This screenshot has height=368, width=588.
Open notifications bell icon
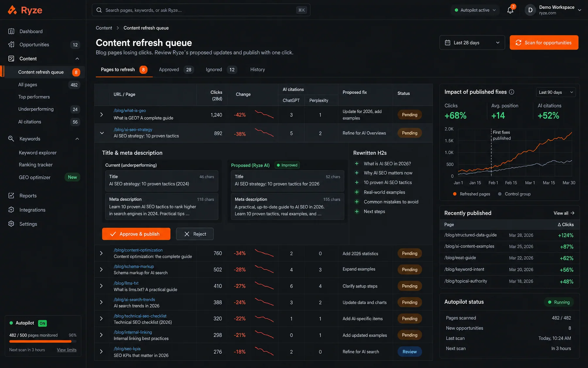tap(510, 10)
